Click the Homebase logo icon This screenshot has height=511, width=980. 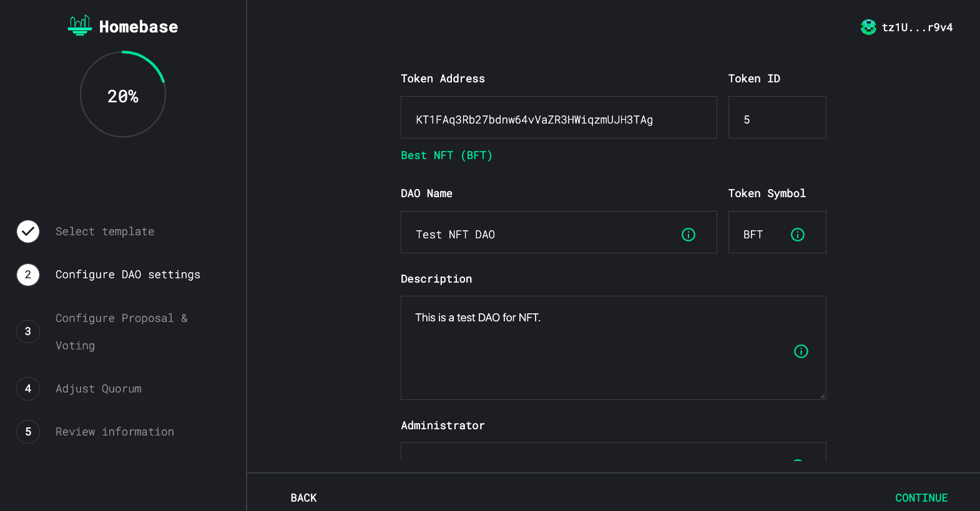(79, 26)
